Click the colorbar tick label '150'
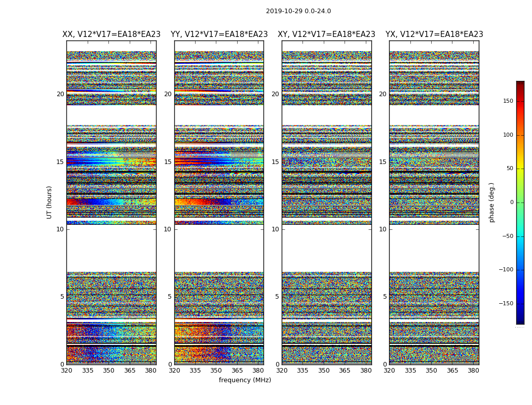Screen dimensions: 532x405 click(508, 101)
